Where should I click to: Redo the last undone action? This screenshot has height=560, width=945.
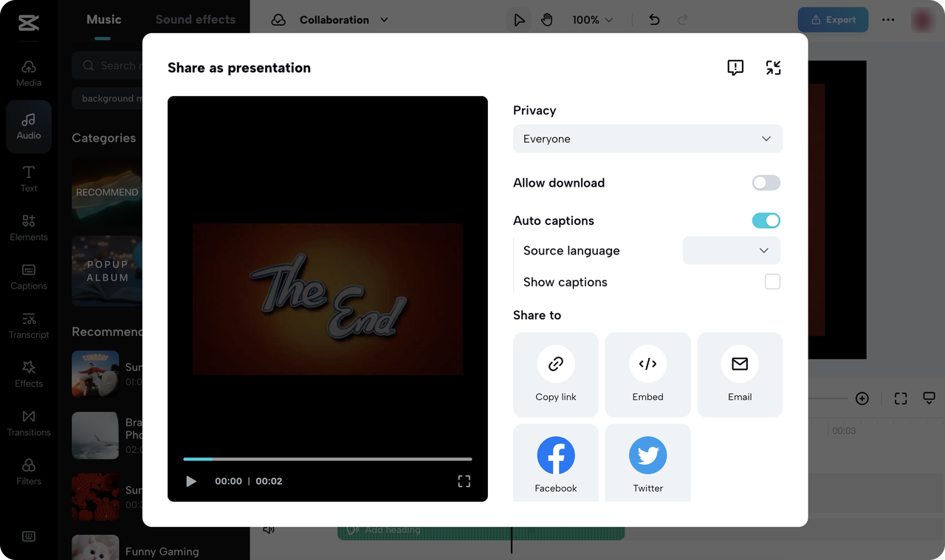click(683, 20)
